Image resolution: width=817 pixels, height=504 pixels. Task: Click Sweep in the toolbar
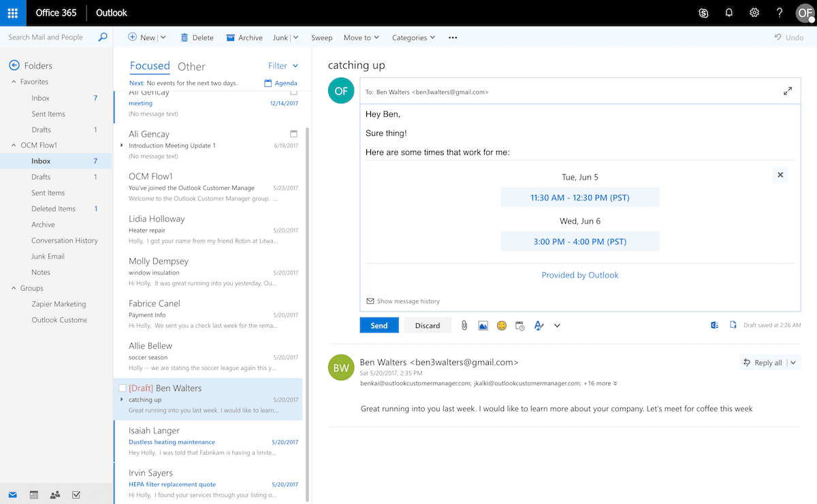click(x=322, y=37)
